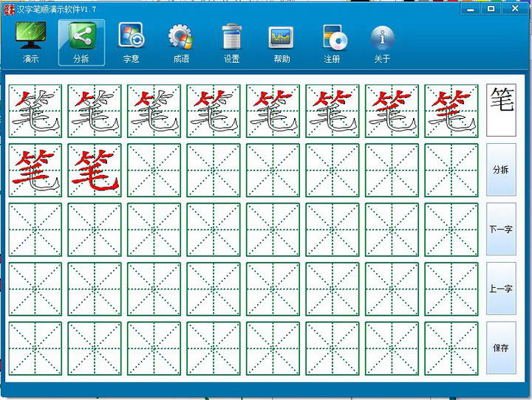Click the 保存 save button
This screenshot has height=400, width=532.
point(501,348)
